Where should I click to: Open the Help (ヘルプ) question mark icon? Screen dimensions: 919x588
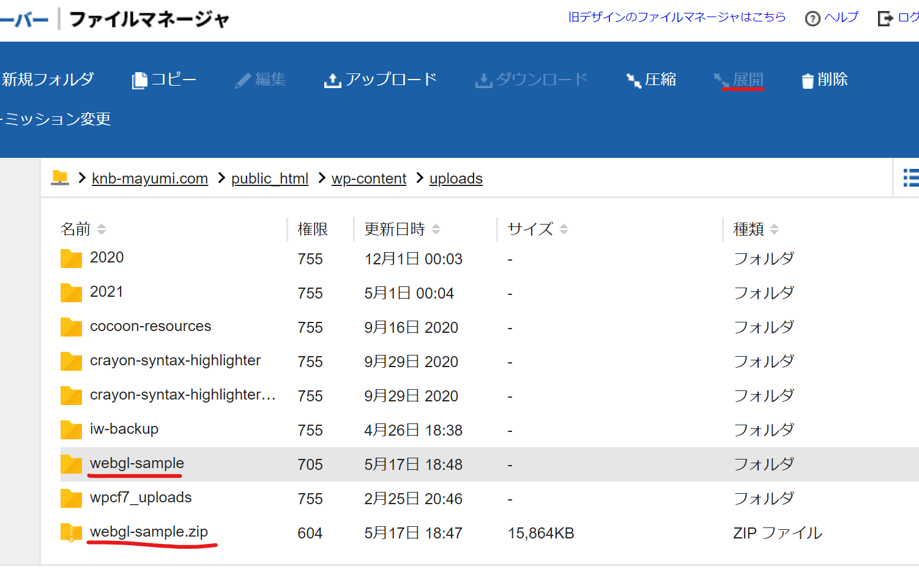pos(813,18)
